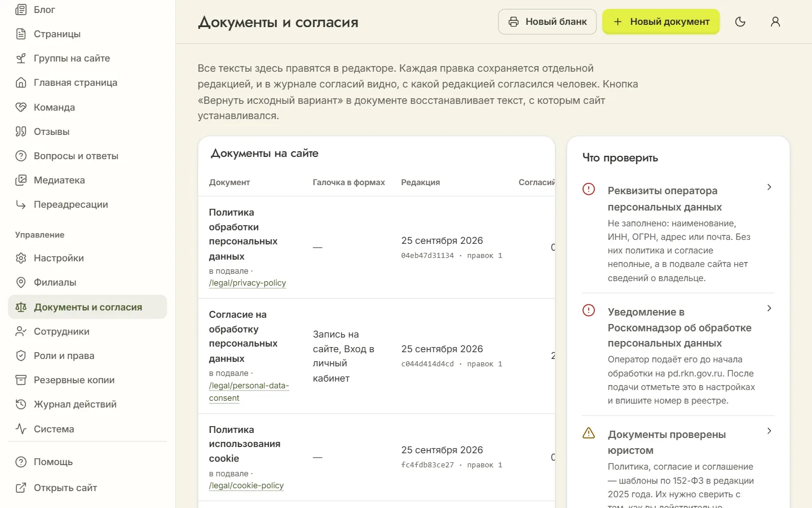Open Настройки gear icon
Viewport: 812px width, 508px height.
[21, 258]
